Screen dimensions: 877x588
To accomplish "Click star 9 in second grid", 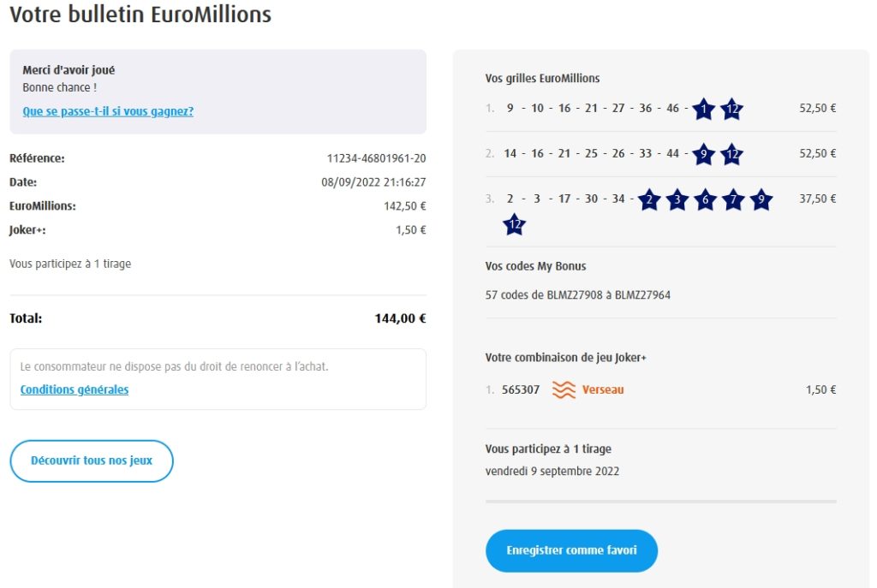I will click(703, 155).
